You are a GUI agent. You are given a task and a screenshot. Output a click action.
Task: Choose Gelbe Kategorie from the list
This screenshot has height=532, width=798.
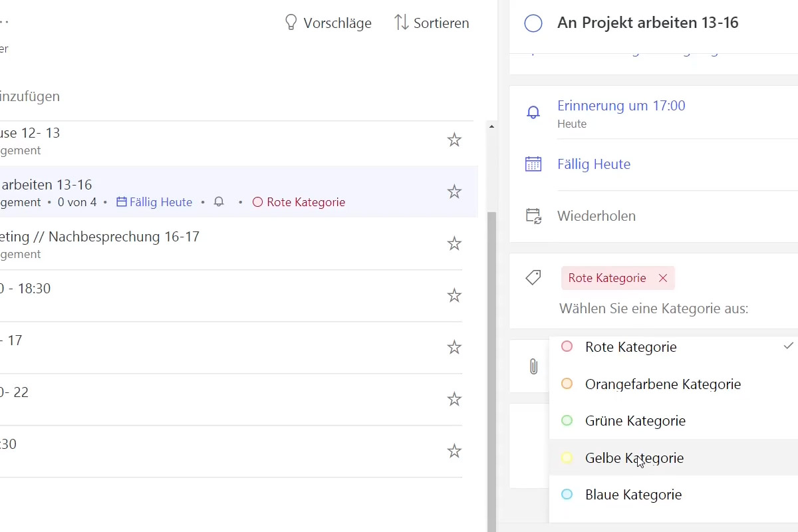click(674, 458)
